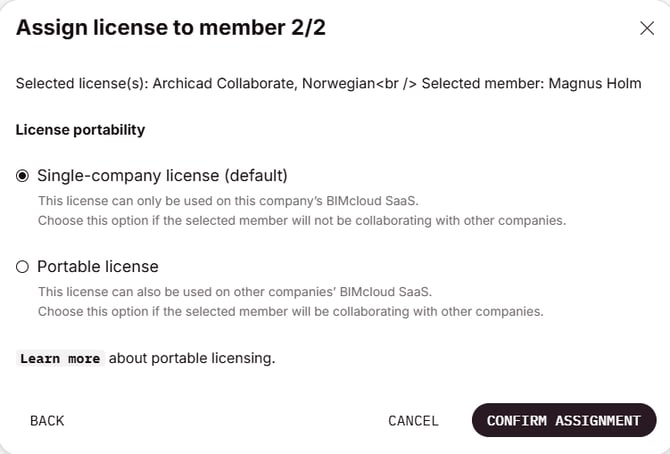Image resolution: width=670 pixels, height=454 pixels.
Task: Click 'will not be collaborating' description line
Action: pos(302,220)
